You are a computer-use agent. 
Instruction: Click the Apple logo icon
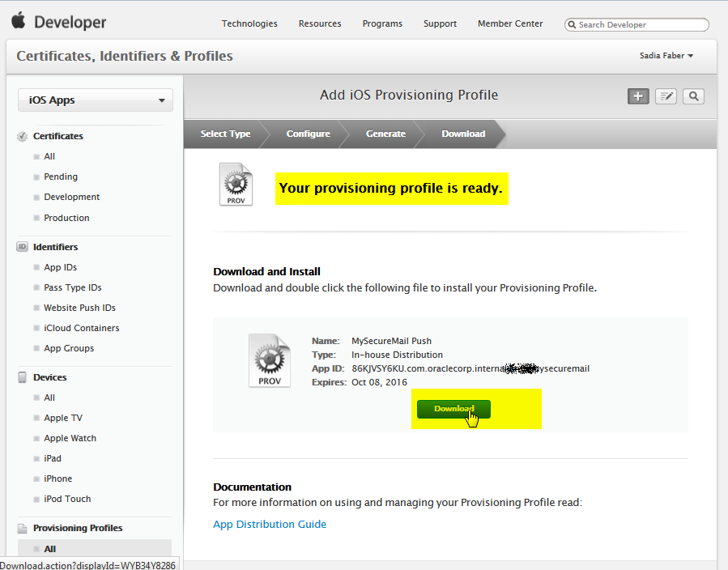click(x=18, y=21)
